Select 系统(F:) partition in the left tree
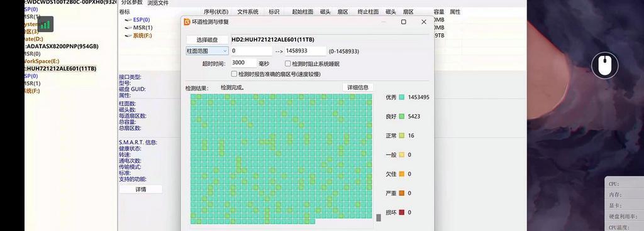Image resolution: width=644 pixels, height=231 pixels. tap(33, 91)
